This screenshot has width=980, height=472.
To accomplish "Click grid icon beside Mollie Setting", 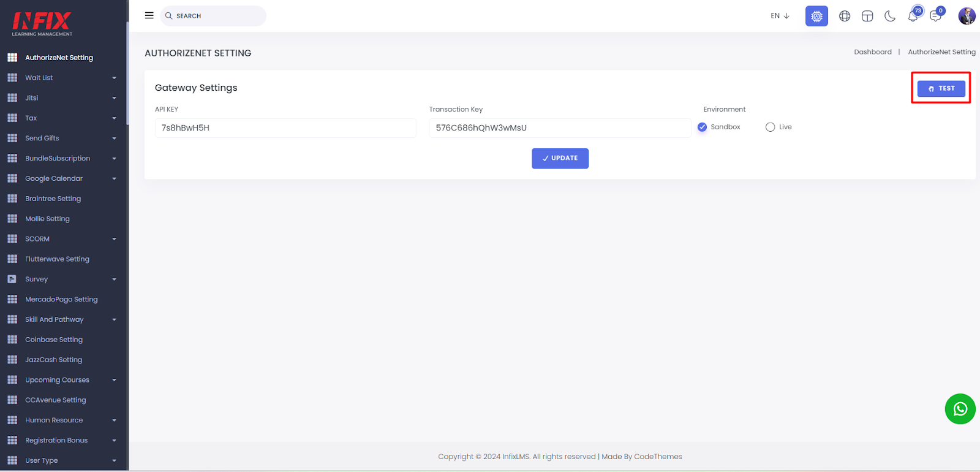I will click(x=12, y=219).
